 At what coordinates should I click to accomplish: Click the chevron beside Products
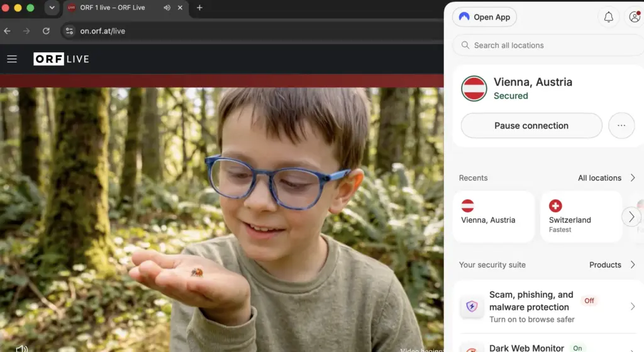633,265
